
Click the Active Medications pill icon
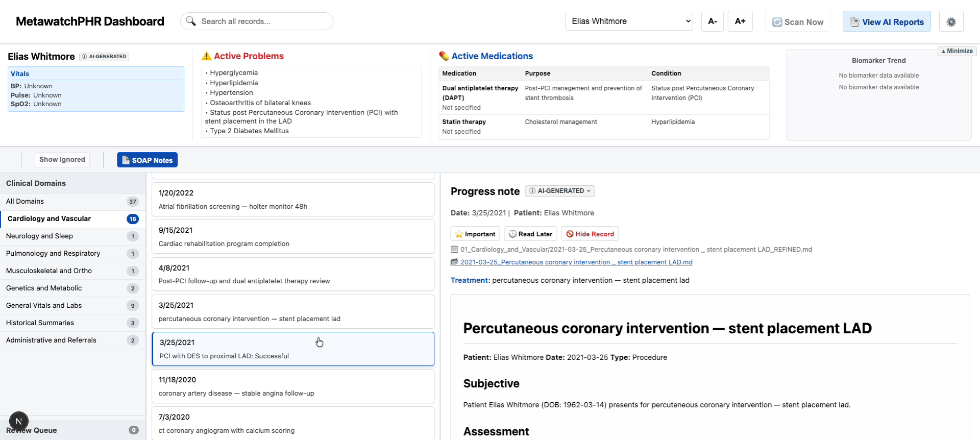444,56
